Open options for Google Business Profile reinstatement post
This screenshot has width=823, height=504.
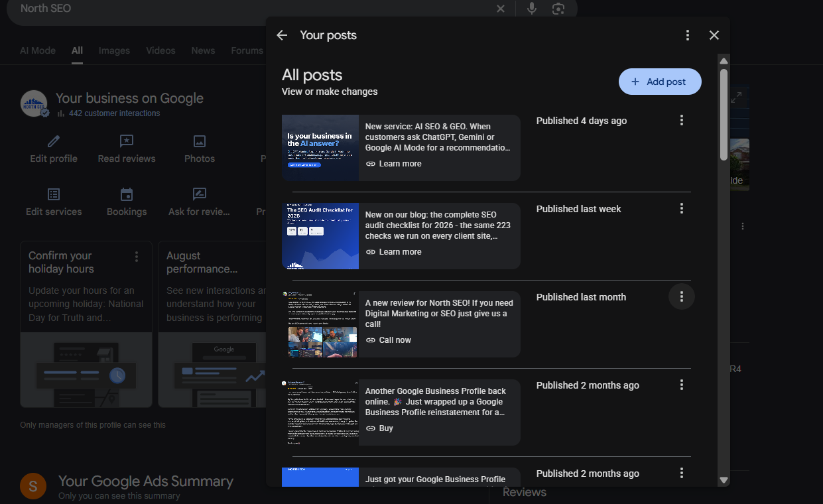(681, 385)
